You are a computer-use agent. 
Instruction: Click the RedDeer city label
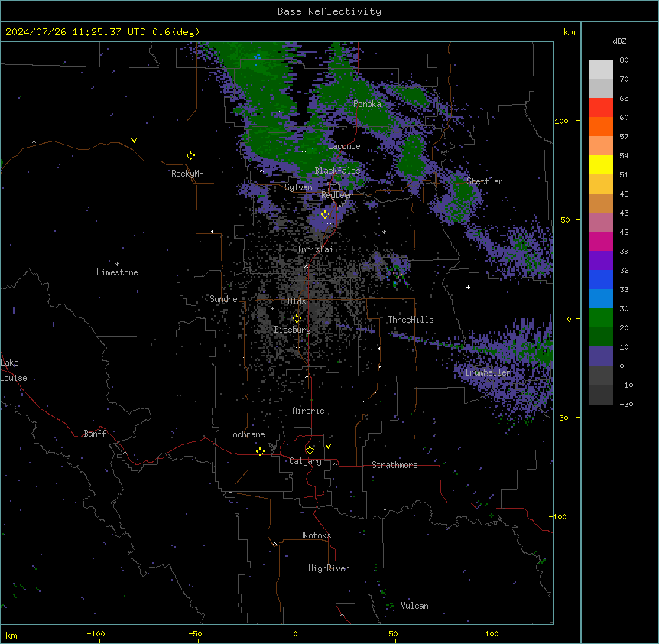[x=336, y=195]
